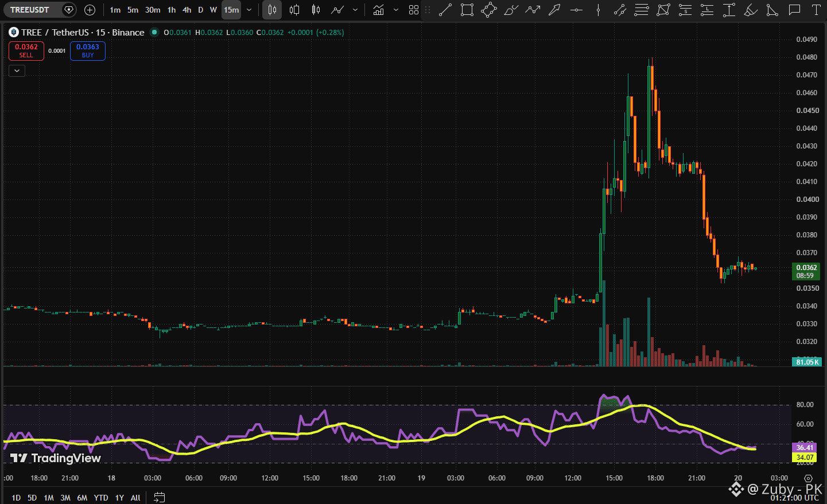Viewport: 827px width, 504px height.
Task: Select the path polyline drawing tool
Action: pos(533,10)
